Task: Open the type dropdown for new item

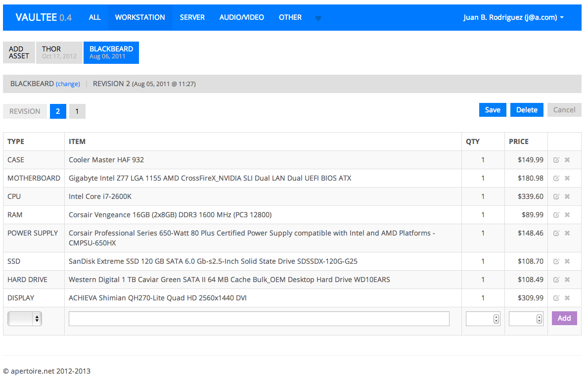Action: tap(25, 319)
